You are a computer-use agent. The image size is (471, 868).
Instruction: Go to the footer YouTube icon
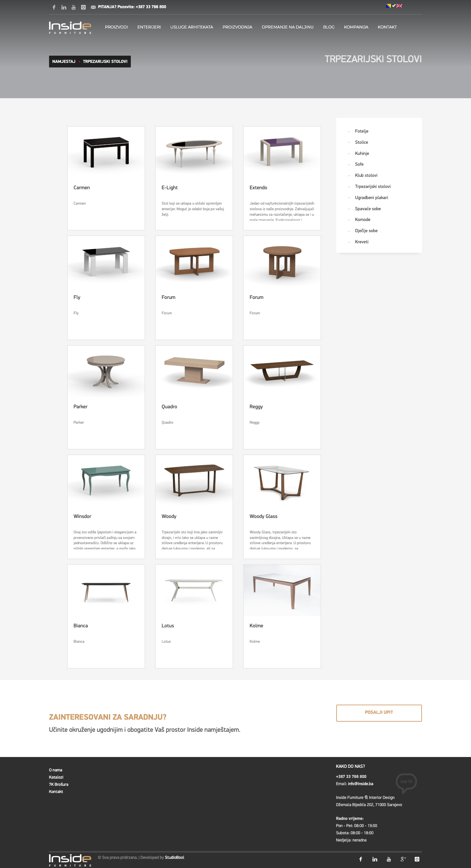click(389, 859)
